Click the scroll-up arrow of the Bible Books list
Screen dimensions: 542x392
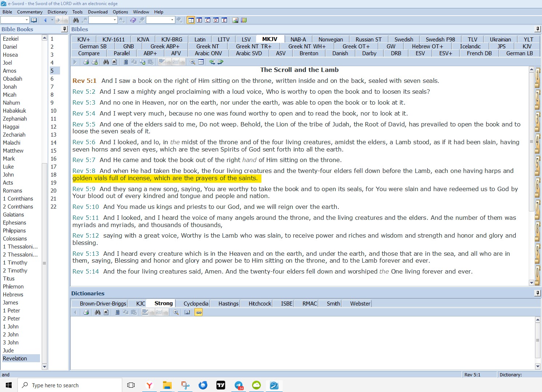(44, 38)
